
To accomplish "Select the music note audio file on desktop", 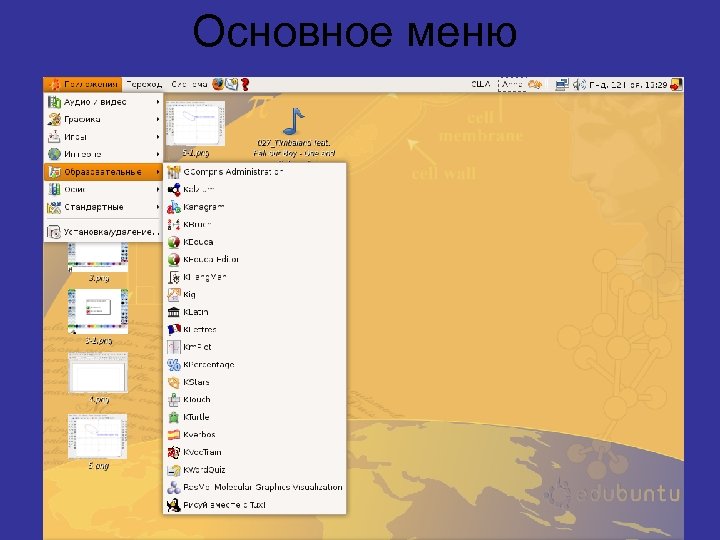I will pos(294,121).
